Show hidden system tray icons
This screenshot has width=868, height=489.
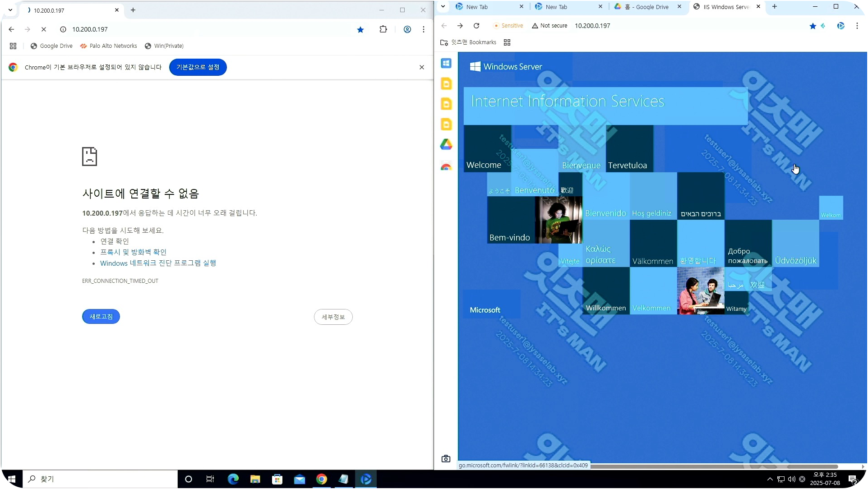click(x=770, y=479)
